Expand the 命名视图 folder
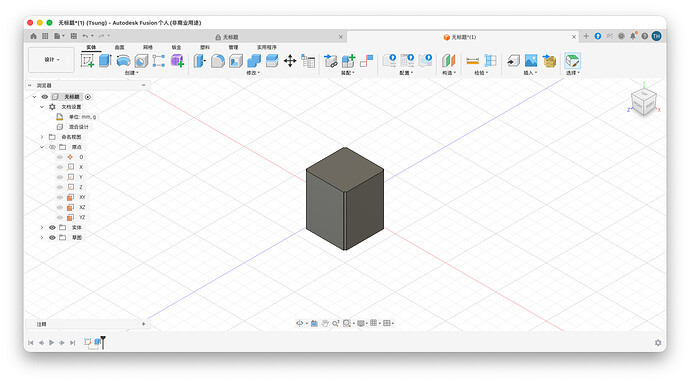This screenshot has height=382, width=690. (x=42, y=137)
